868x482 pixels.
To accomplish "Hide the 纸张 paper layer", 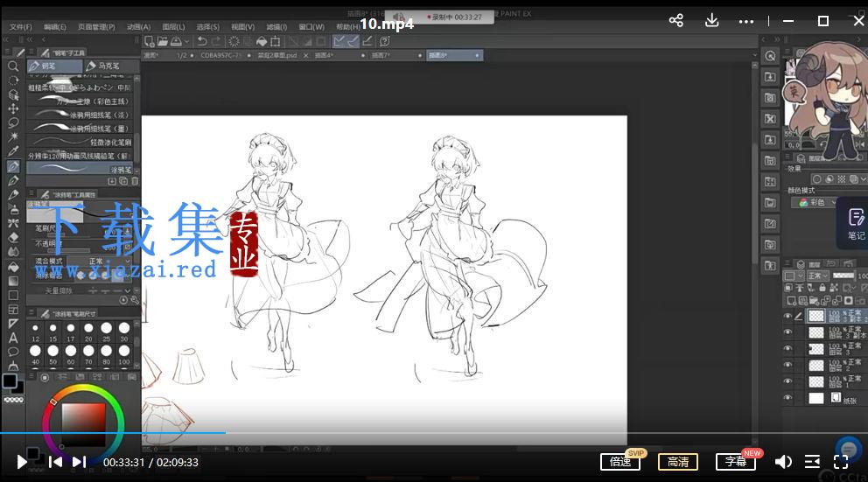I will [x=787, y=397].
